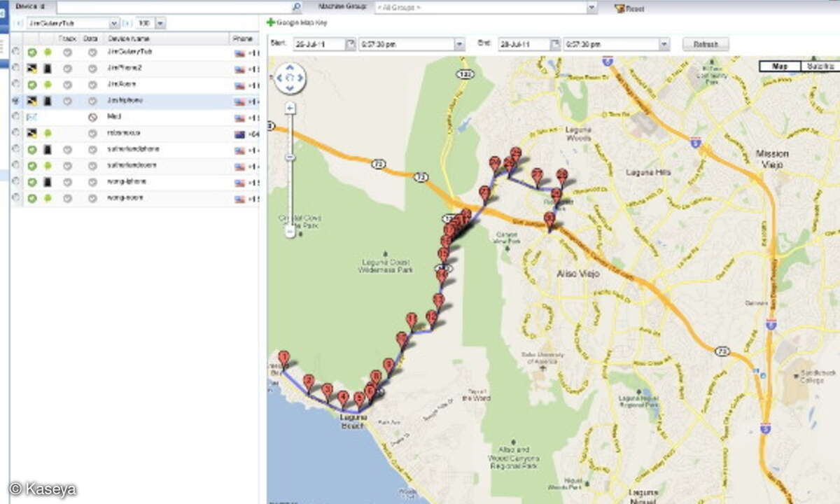This screenshot has width=840, height=504.
Task: Click the green status shield for JimGalaxyTab
Action: coord(32,52)
